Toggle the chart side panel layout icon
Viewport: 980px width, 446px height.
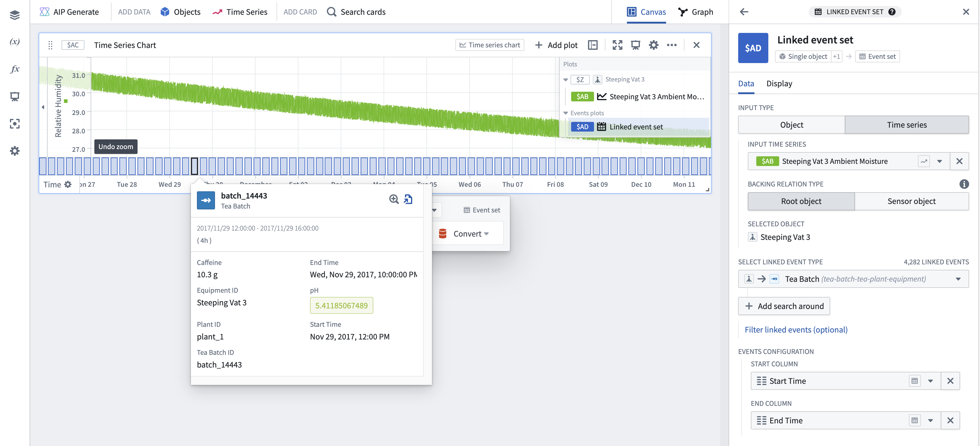click(x=592, y=45)
